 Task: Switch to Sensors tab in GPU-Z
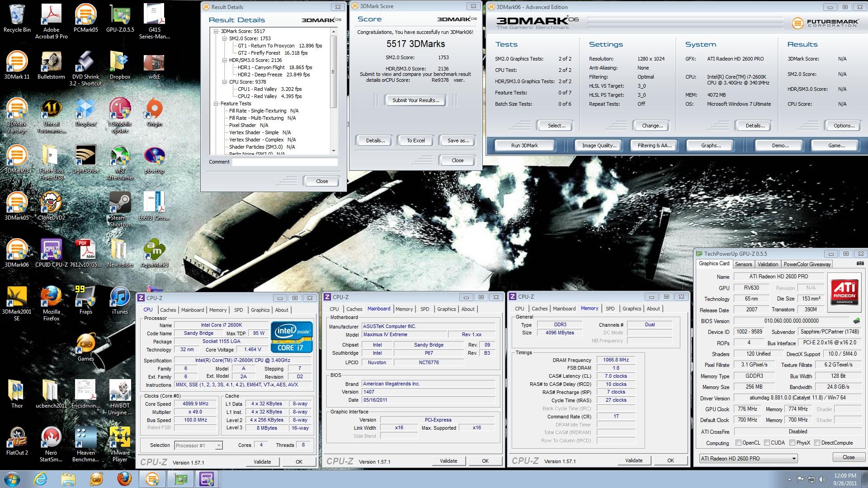743,264
